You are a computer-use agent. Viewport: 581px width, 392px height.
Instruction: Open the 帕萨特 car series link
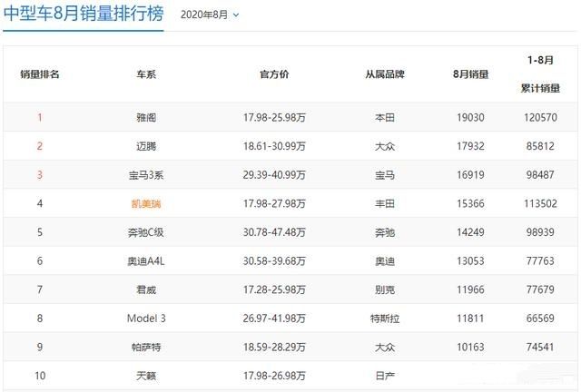point(146,348)
